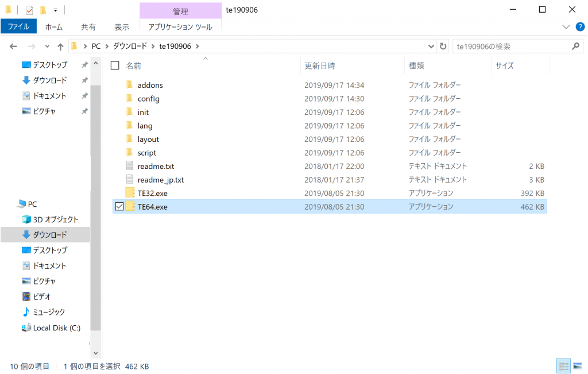Toggle the select-all checkbox in header
588x374 pixels.
click(x=115, y=65)
